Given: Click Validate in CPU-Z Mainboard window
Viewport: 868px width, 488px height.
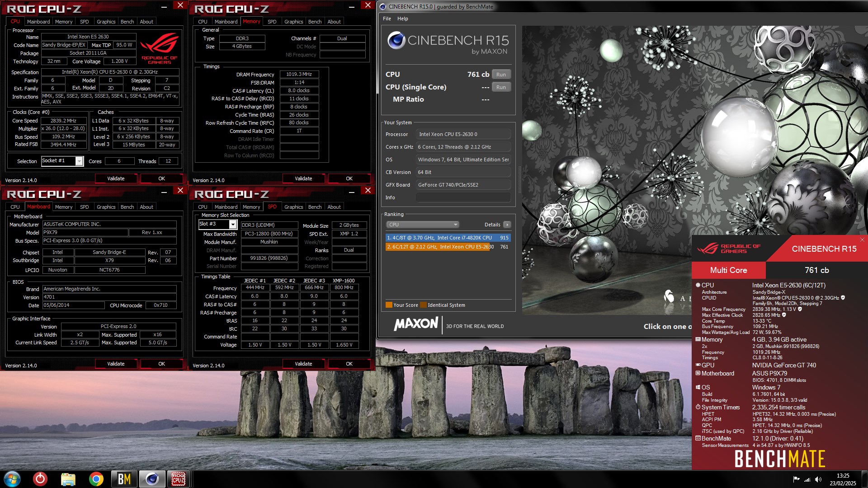Looking at the screenshot, I should [116, 364].
